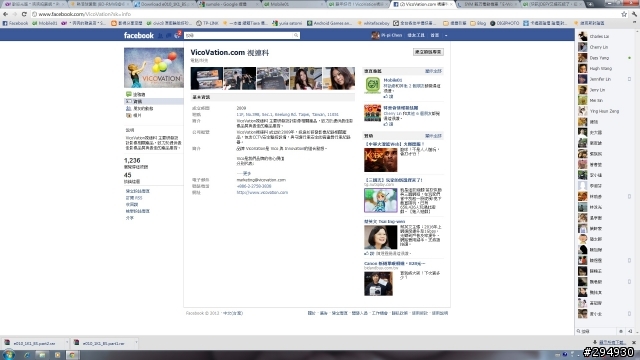
Task: Click the marketing@vicovation.com email text
Action: (x=261, y=180)
